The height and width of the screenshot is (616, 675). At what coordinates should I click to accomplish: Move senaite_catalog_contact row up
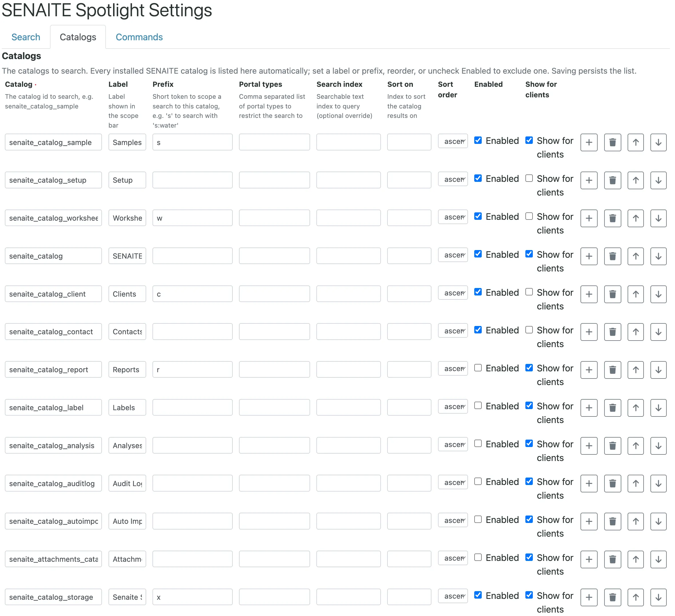coord(636,332)
